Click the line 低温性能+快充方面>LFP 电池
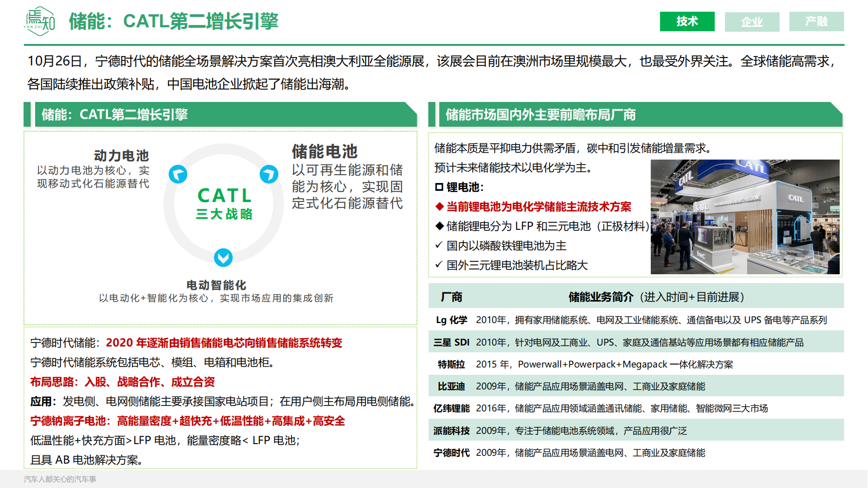Image resolution: width=868 pixels, height=488 pixels. tap(165, 440)
